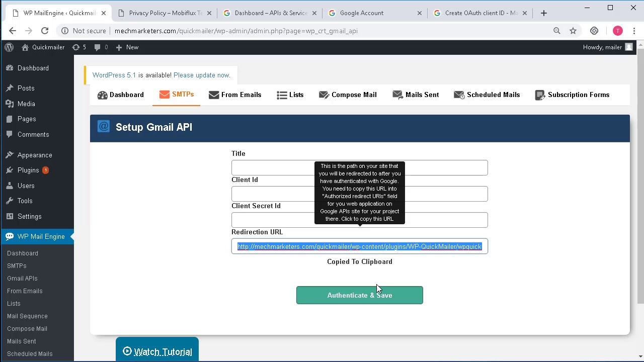Screen dimensions: 644x362
Task: Open Mail Sequence submenu item
Action: pos(27,316)
